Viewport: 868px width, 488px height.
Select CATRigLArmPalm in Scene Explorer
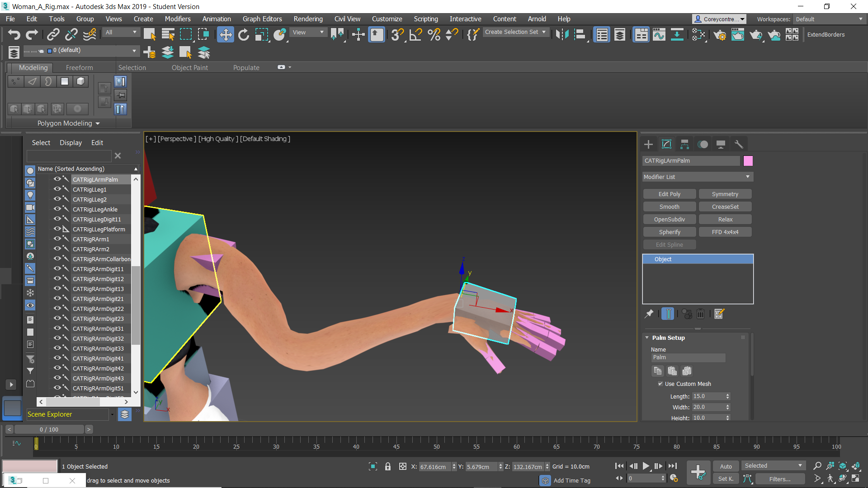[x=95, y=179]
